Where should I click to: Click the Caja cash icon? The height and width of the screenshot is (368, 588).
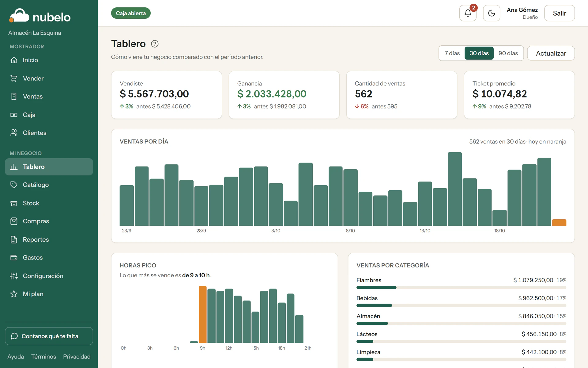point(14,115)
